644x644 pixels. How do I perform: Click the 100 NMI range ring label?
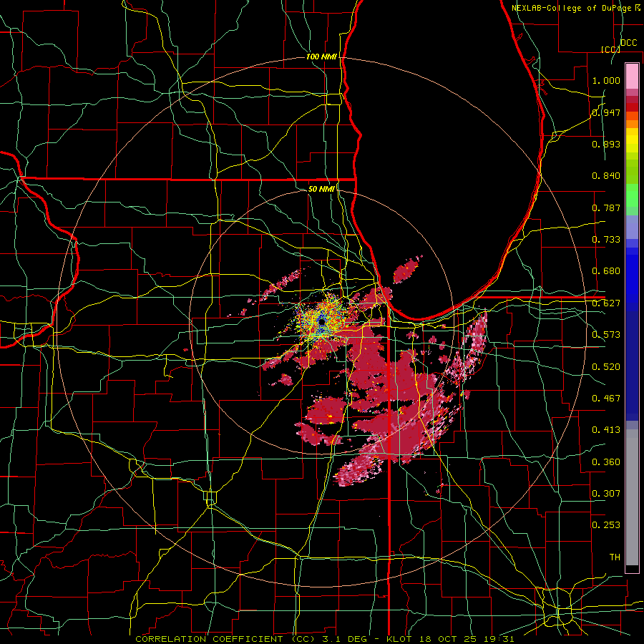pos(321,57)
